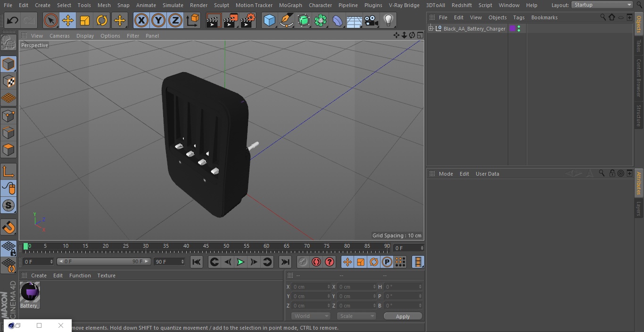Activate the Scale tool
The width and height of the screenshot is (644, 332).
[85, 21]
